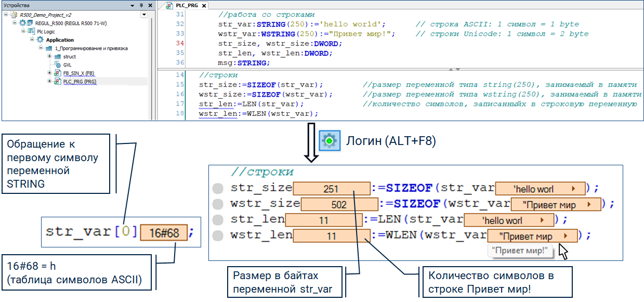Click the Plc Logic icon
Image resolution: width=644 pixels, height=302 pixels.
[x=31, y=32]
